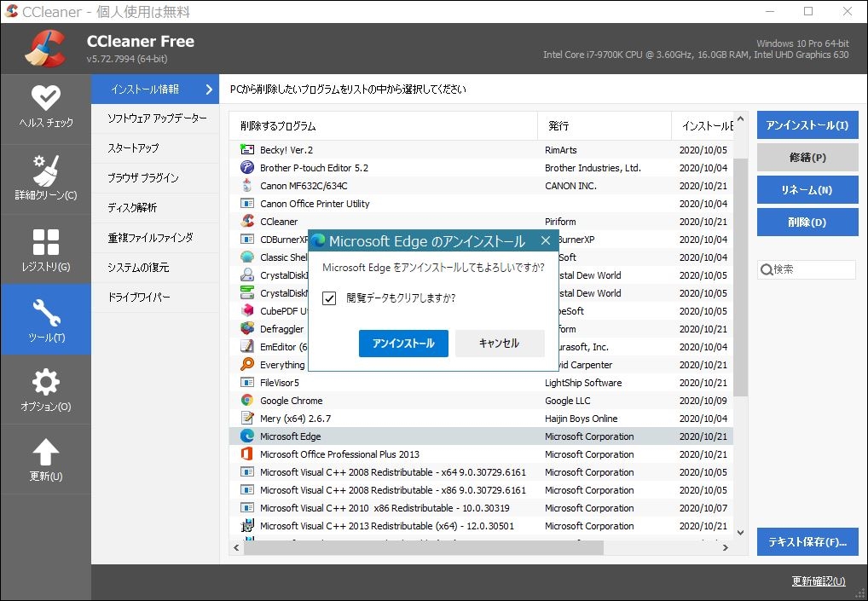The width and height of the screenshot is (868, 601).
Task: Select Microsoft Visual C++ 2013 Redistributable row
Action: (x=481, y=526)
